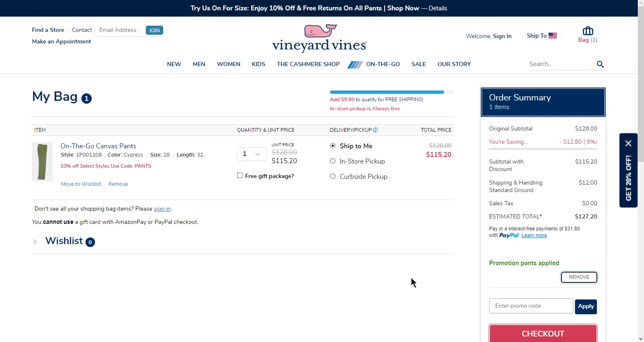The height and width of the screenshot is (342, 644).
Task: Select Curbside Pickup option
Action: point(333,176)
